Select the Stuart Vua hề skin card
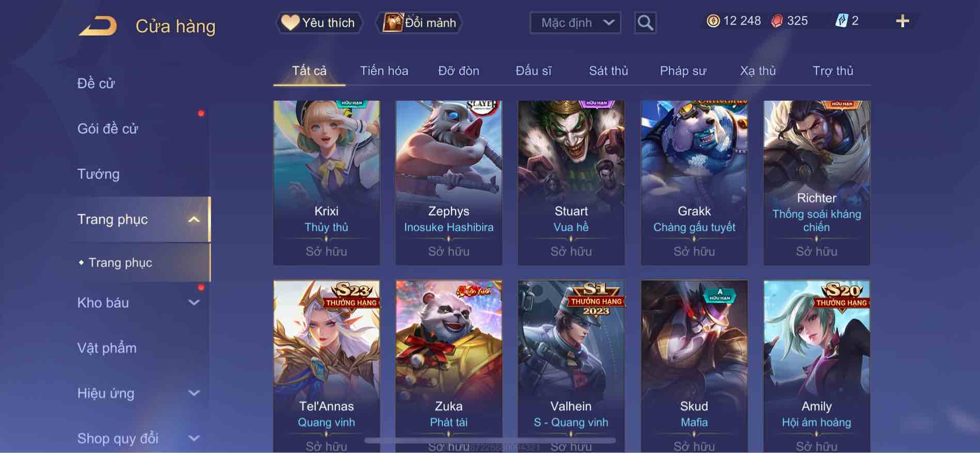The width and height of the screenshot is (980, 453). (x=571, y=183)
